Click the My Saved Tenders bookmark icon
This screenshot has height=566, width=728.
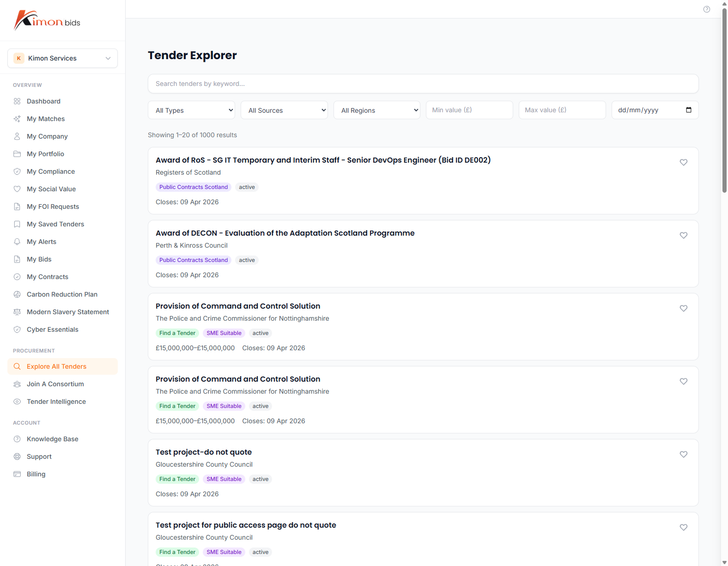coord(17,224)
